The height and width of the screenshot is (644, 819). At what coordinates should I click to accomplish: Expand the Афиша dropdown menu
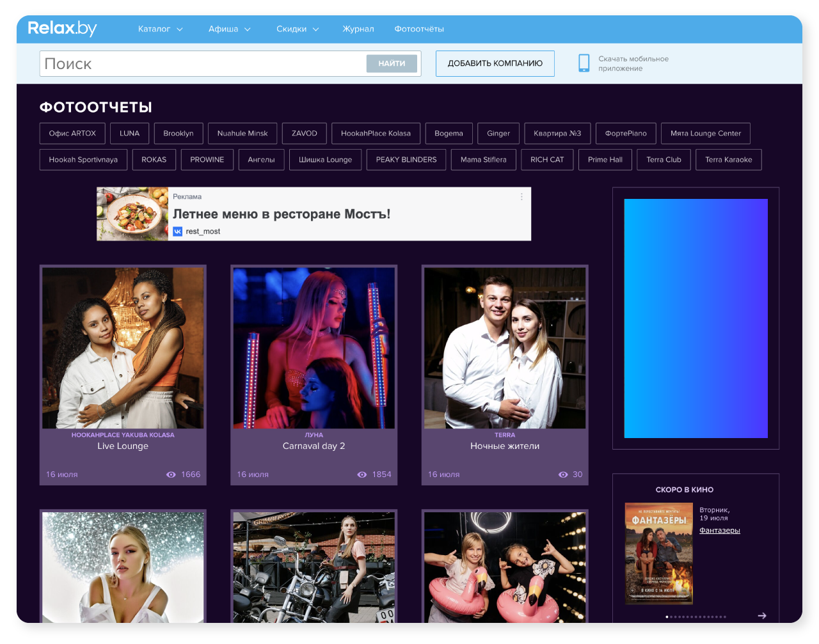[x=230, y=29]
